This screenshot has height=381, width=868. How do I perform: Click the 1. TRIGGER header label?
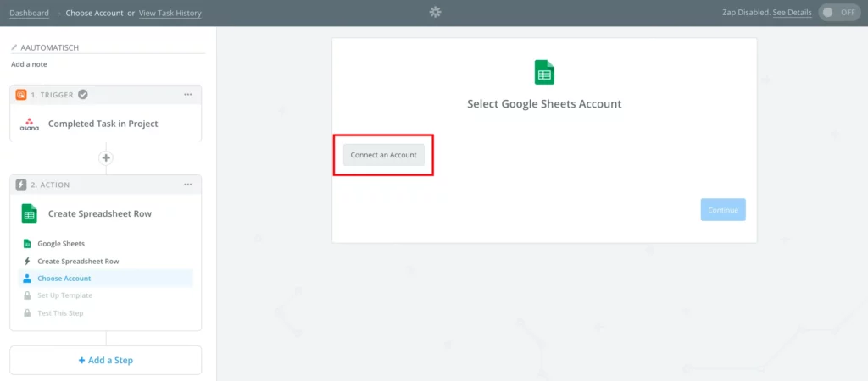coord(52,95)
